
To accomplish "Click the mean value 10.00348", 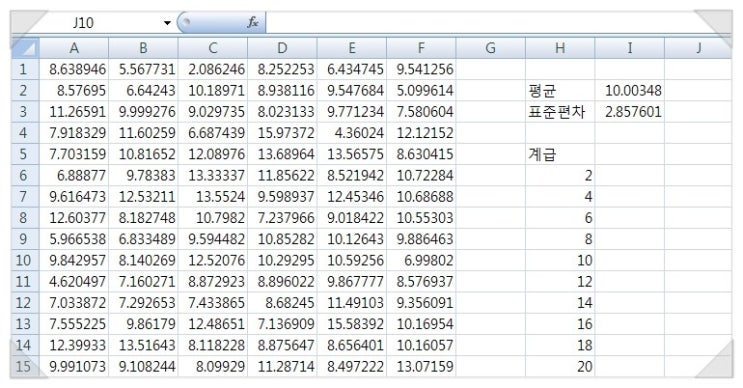I will click(x=630, y=90).
